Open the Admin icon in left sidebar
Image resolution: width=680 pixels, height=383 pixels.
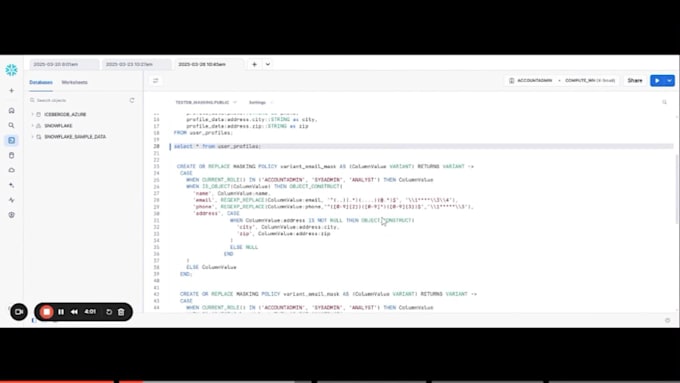coord(12,215)
